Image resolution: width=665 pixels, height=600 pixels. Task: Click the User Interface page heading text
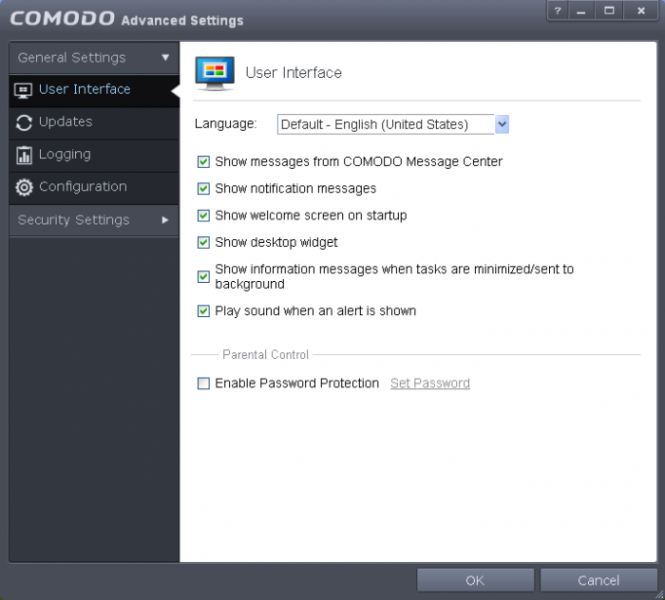click(x=293, y=73)
